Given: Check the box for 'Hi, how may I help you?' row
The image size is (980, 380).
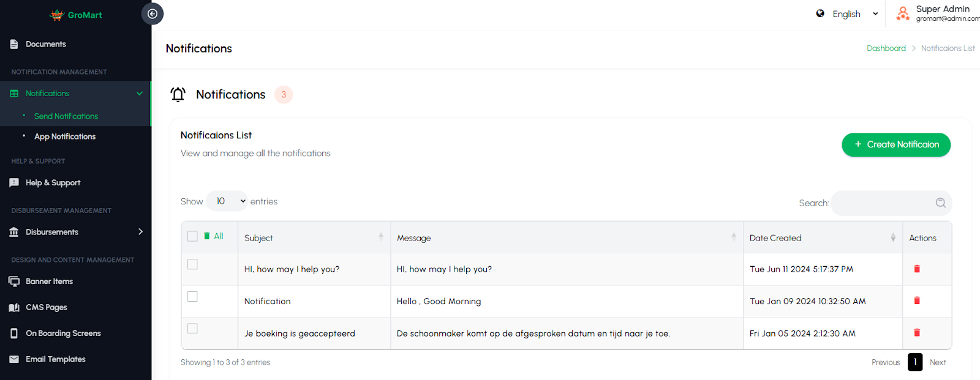Looking at the screenshot, I should click(x=192, y=264).
